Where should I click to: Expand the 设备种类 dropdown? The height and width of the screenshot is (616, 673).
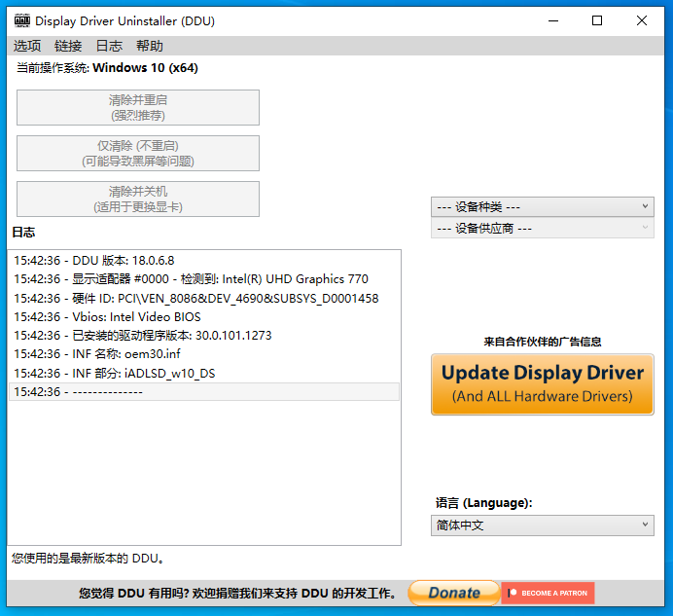(x=542, y=206)
